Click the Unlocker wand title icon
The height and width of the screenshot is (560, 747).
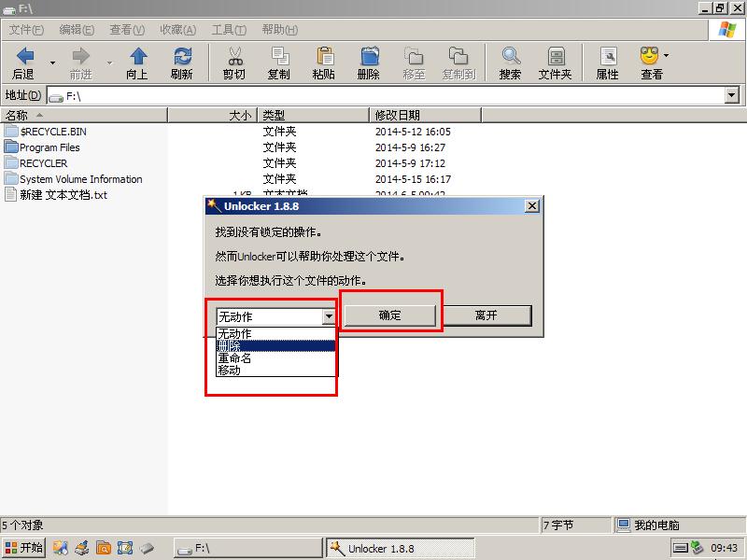(215, 205)
